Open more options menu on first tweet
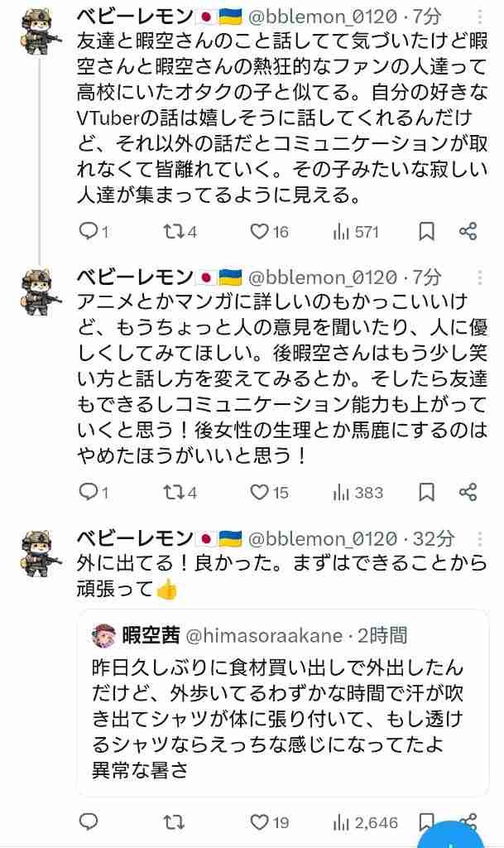 [x=479, y=17]
